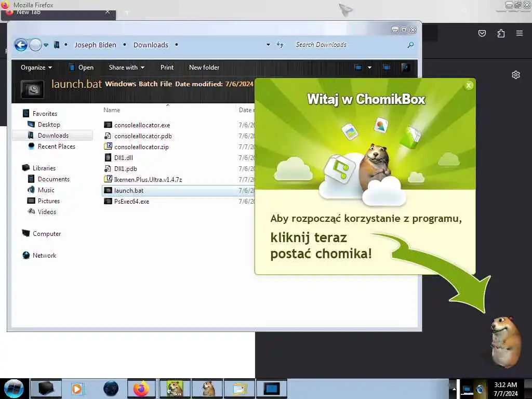
Task: Click the PsExec64.exe file icon
Action: click(108, 201)
